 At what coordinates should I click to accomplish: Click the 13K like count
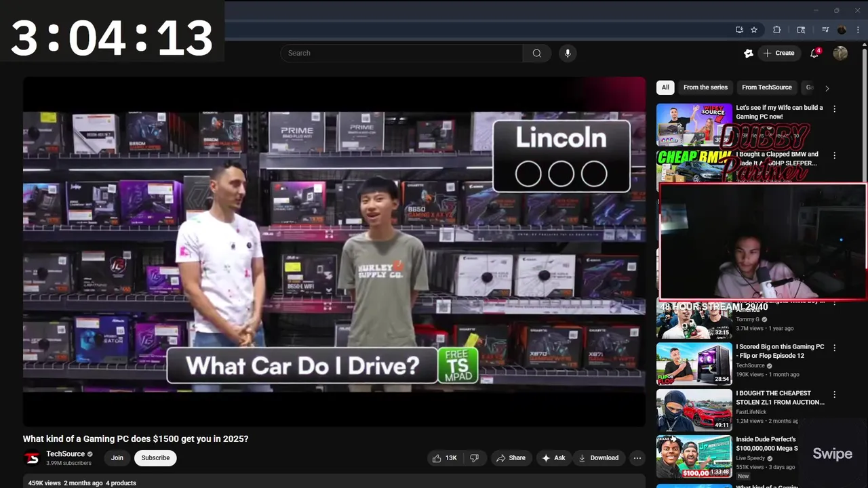pyautogui.click(x=451, y=458)
